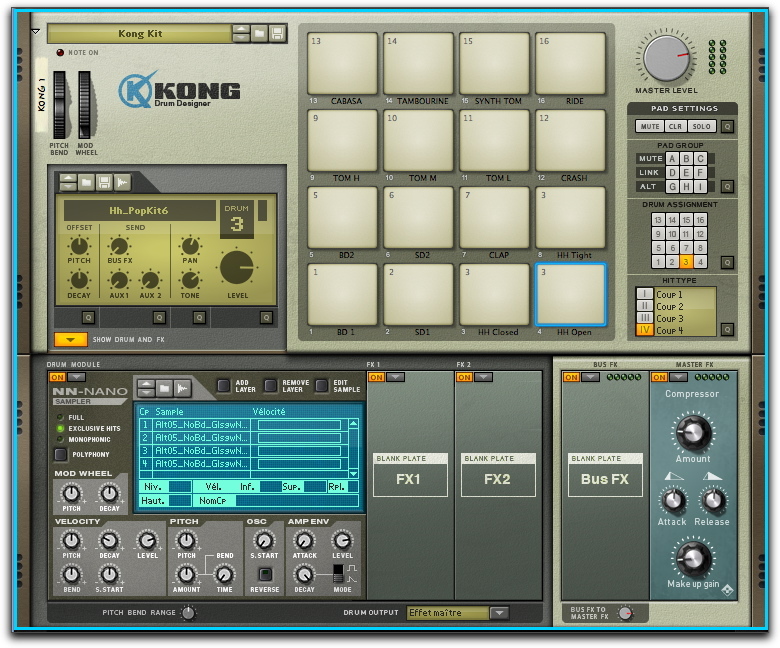Click Add Layer button in NN-Nano
Viewport: 780px width, 648px height.
click(x=224, y=386)
